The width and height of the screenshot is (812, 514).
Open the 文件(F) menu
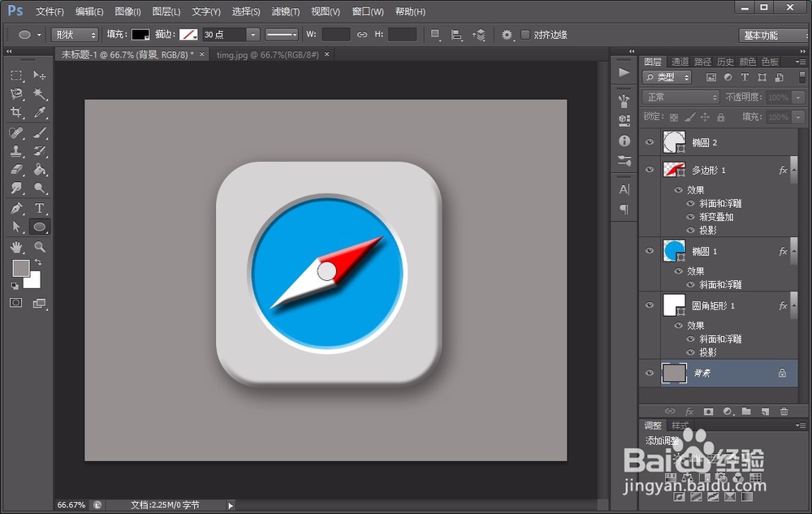(x=50, y=11)
